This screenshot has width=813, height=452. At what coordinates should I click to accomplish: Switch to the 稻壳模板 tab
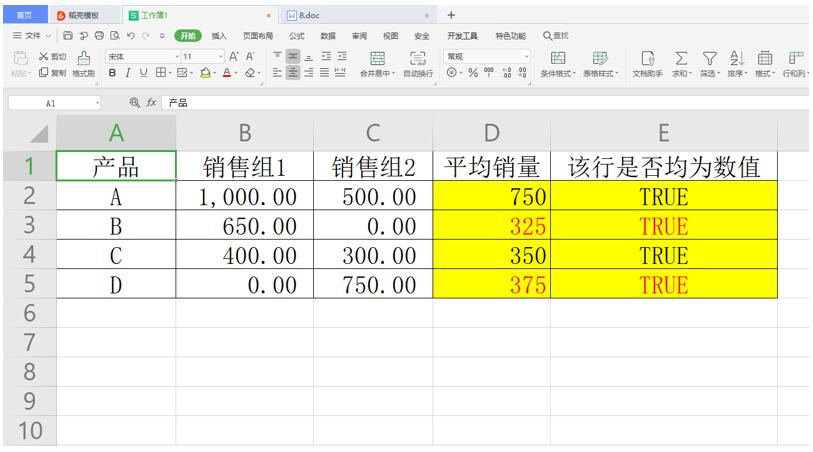85,16
